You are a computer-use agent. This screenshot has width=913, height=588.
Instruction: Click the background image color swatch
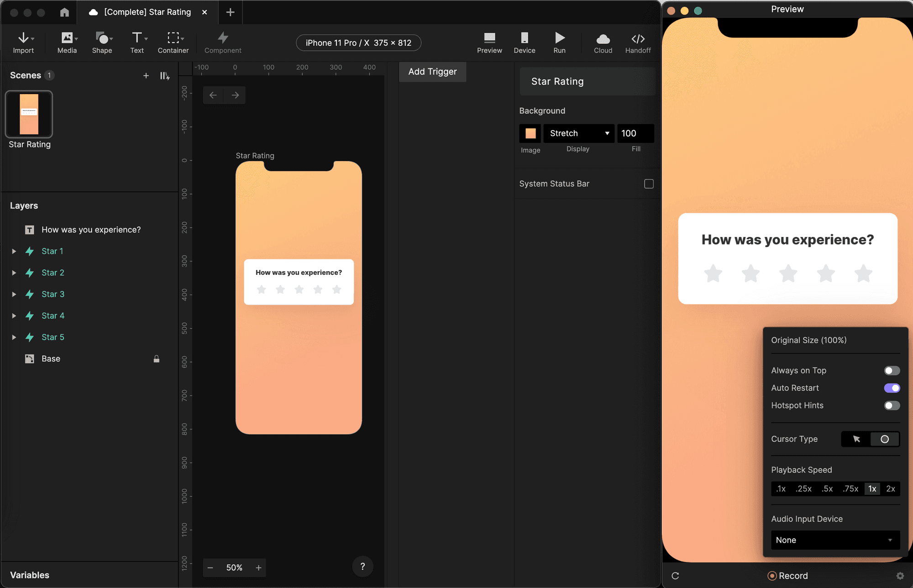(x=530, y=133)
